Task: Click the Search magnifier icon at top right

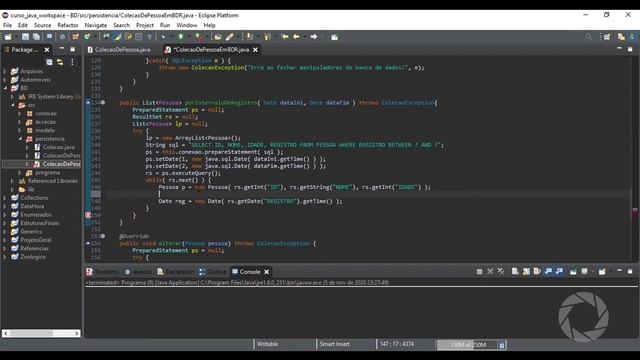Action: [x=589, y=37]
